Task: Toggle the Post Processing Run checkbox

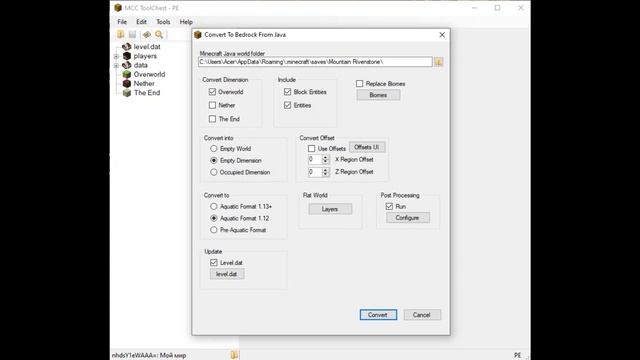Action: click(389, 207)
